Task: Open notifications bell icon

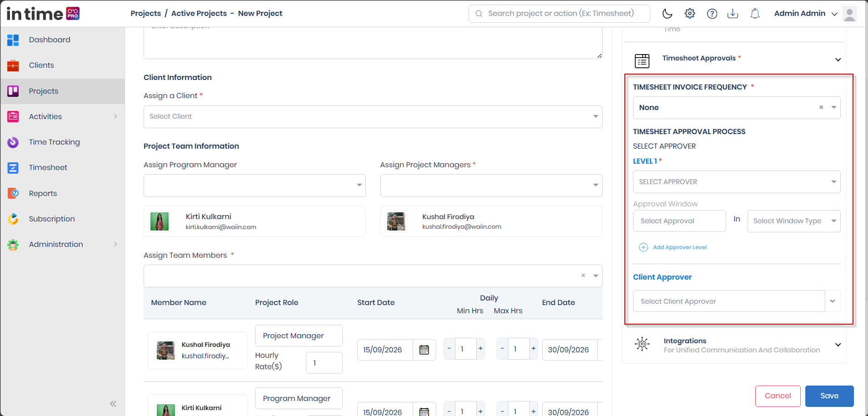Action: (755, 14)
